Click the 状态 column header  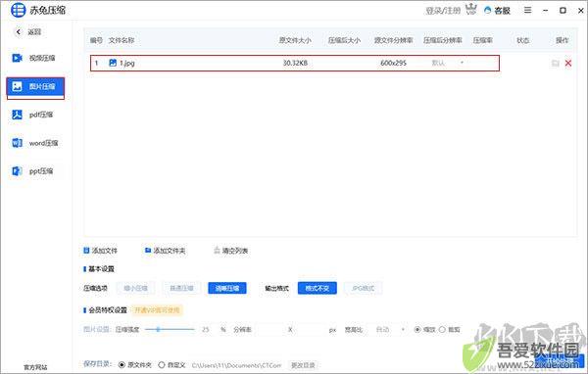click(522, 40)
